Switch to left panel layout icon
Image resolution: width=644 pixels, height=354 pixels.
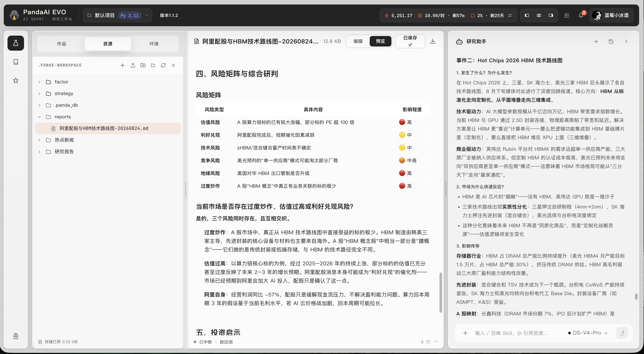pos(527,15)
